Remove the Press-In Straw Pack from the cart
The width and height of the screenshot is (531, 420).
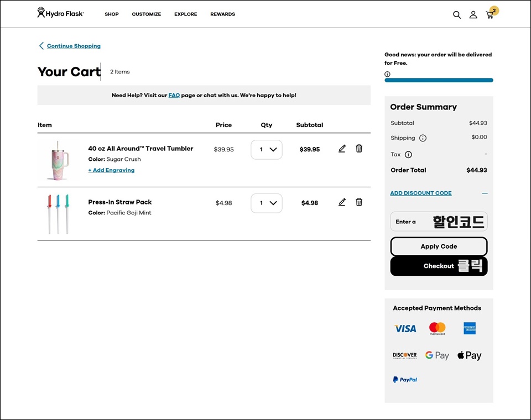click(x=359, y=202)
